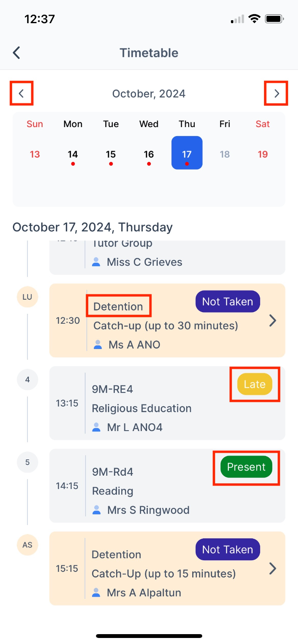
Task: Select Wednesday 16 in the calendar
Action: point(149,154)
